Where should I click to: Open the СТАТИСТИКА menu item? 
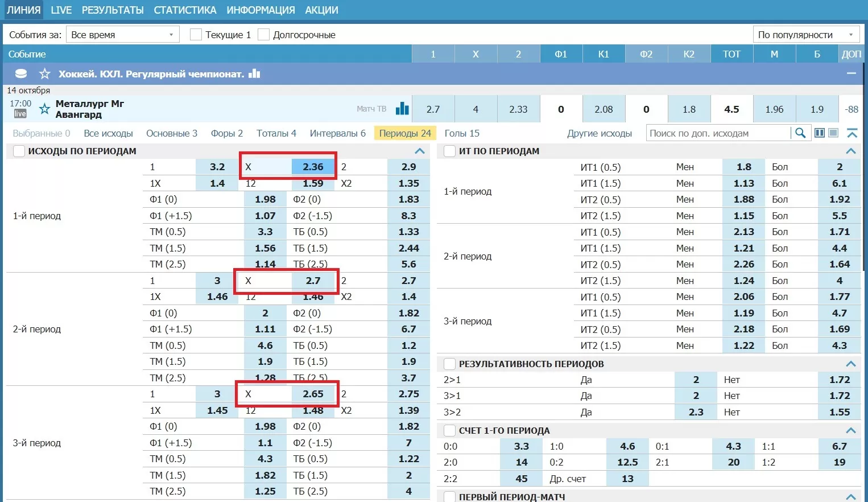click(185, 10)
